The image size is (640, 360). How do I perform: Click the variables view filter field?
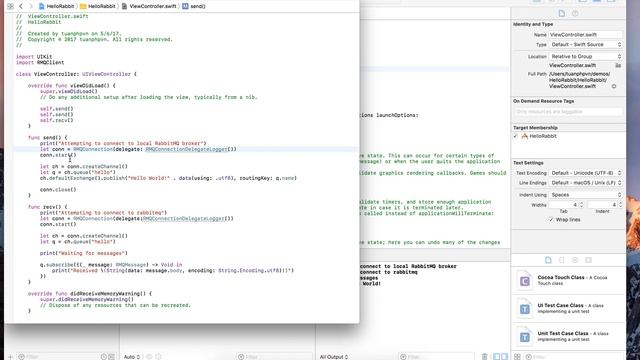[274, 357]
